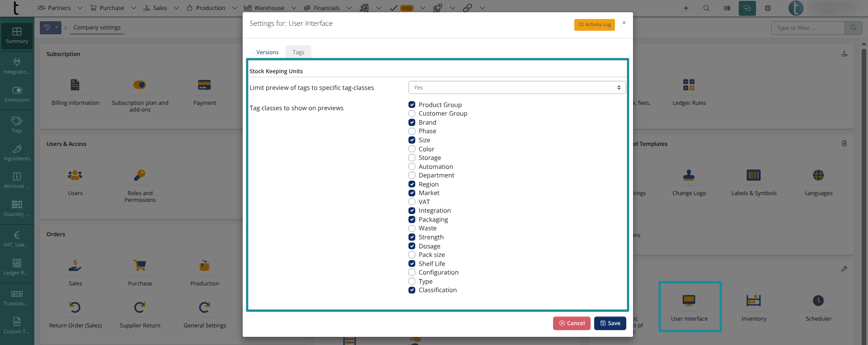Expand the Financials menu chevron
The image size is (868, 345).
(349, 8)
